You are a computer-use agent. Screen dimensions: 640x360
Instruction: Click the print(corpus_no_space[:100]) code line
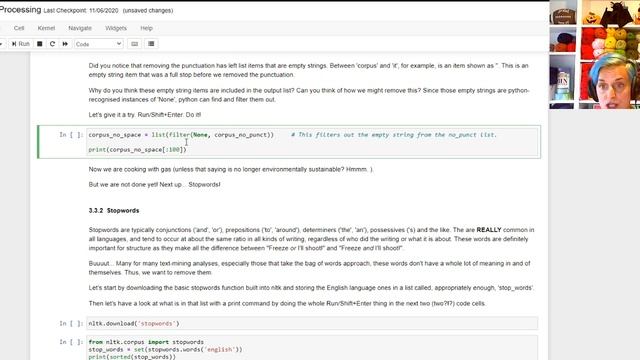pos(138,150)
